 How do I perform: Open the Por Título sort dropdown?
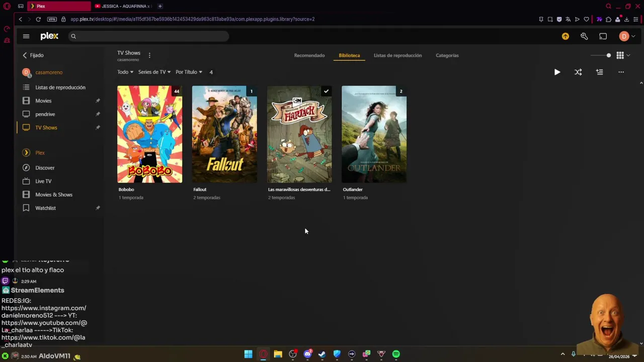click(189, 72)
